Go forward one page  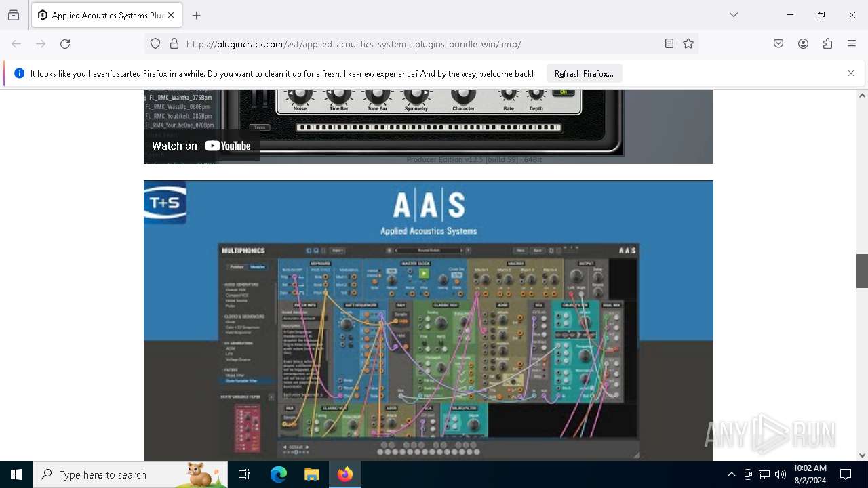click(x=41, y=44)
